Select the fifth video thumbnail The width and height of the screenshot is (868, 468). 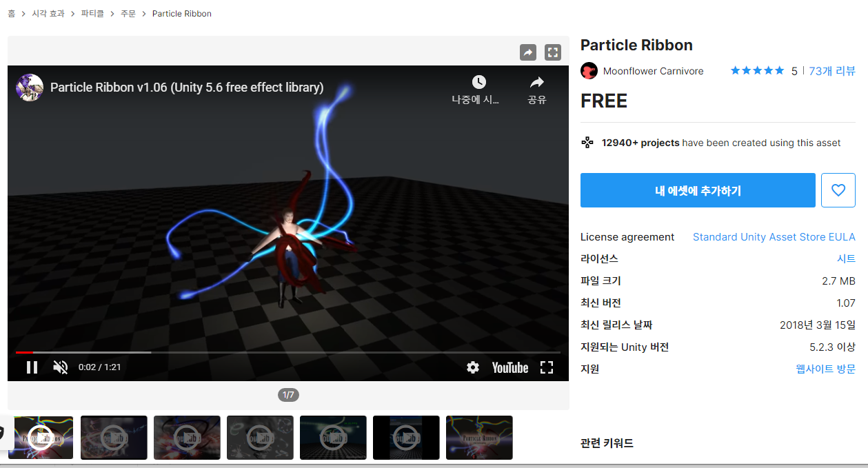pyautogui.click(x=333, y=438)
